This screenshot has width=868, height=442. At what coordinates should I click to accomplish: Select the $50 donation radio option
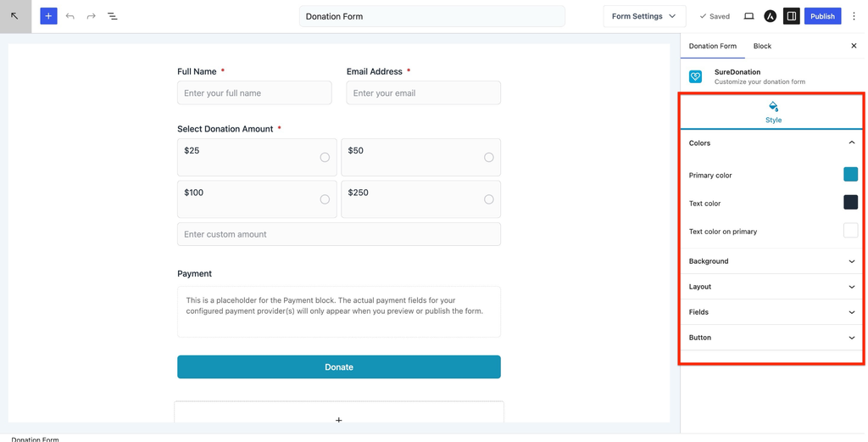point(489,157)
